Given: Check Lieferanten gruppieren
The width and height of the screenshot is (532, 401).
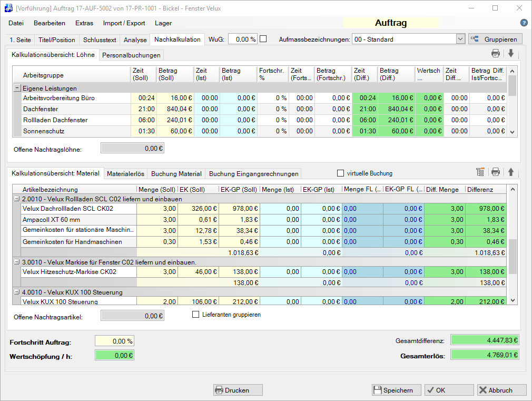Looking at the screenshot, I should [195, 315].
